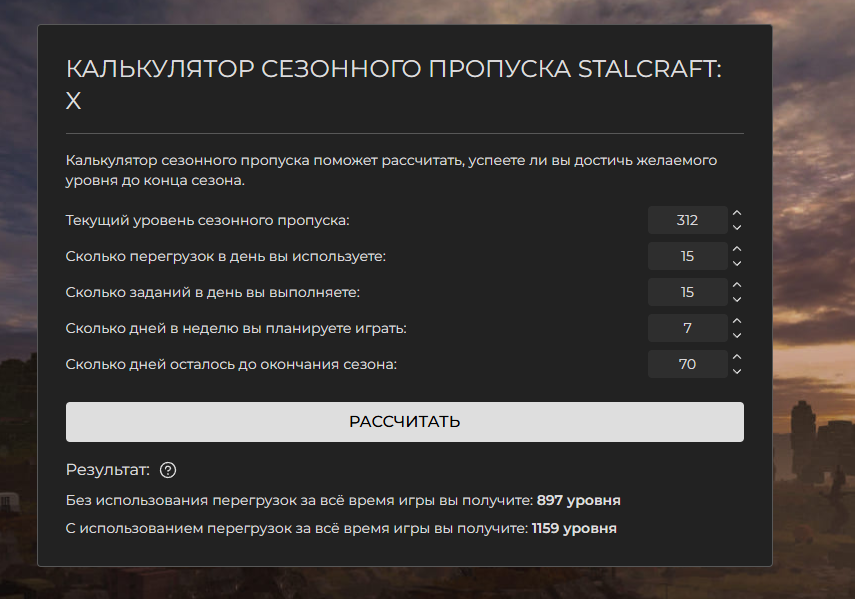Focus the overloads per day input field

688,256
